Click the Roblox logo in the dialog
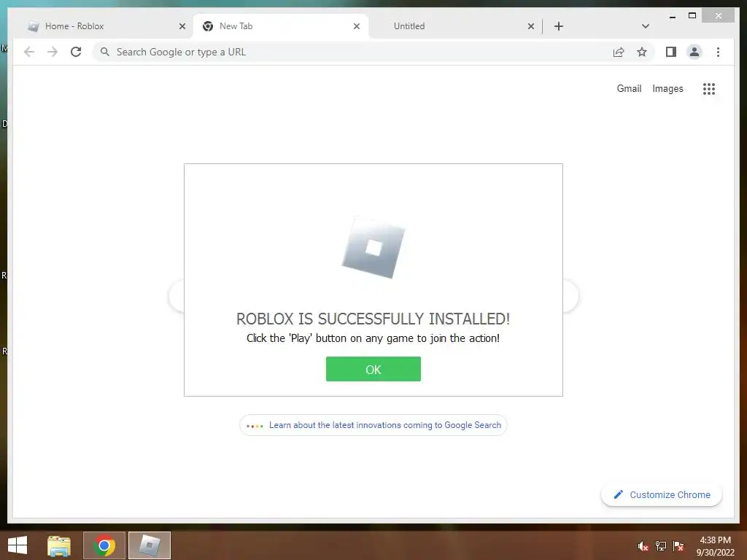747x560 pixels. pos(373,248)
